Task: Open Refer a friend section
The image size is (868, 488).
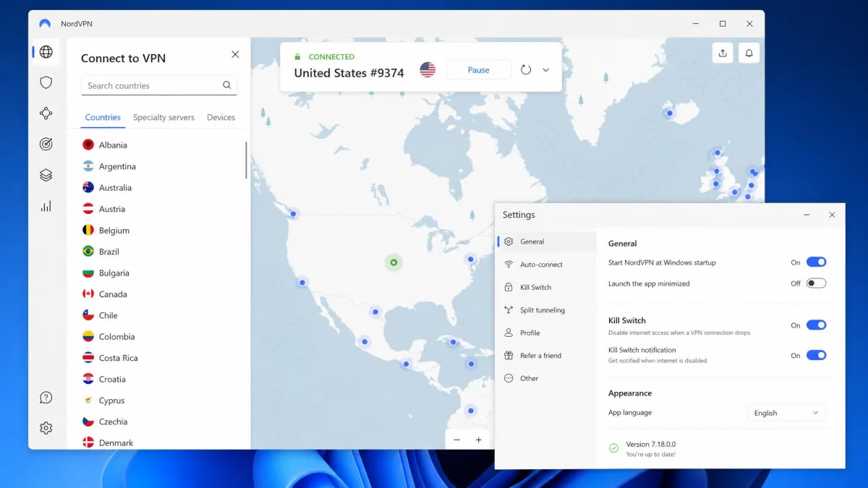Action: click(x=547, y=356)
